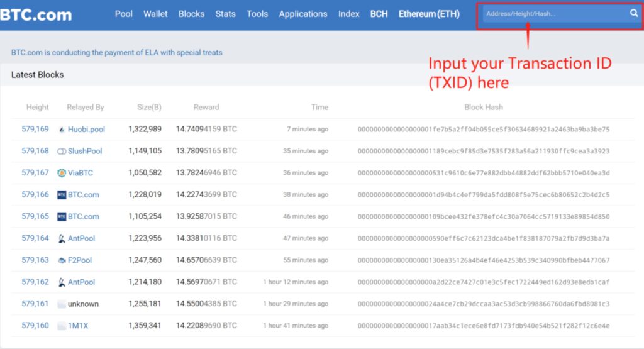Open block height 579,169
This screenshot has height=349, width=644.
click(x=35, y=129)
